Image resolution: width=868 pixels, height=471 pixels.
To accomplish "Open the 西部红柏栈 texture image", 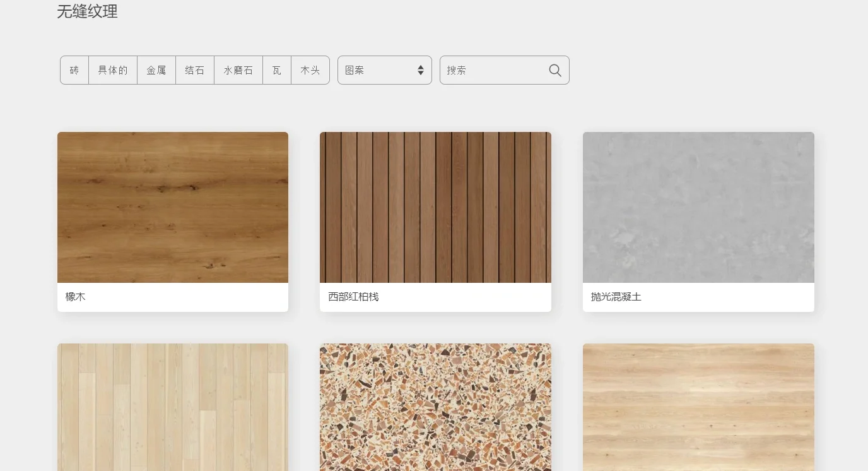I will [435, 207].
